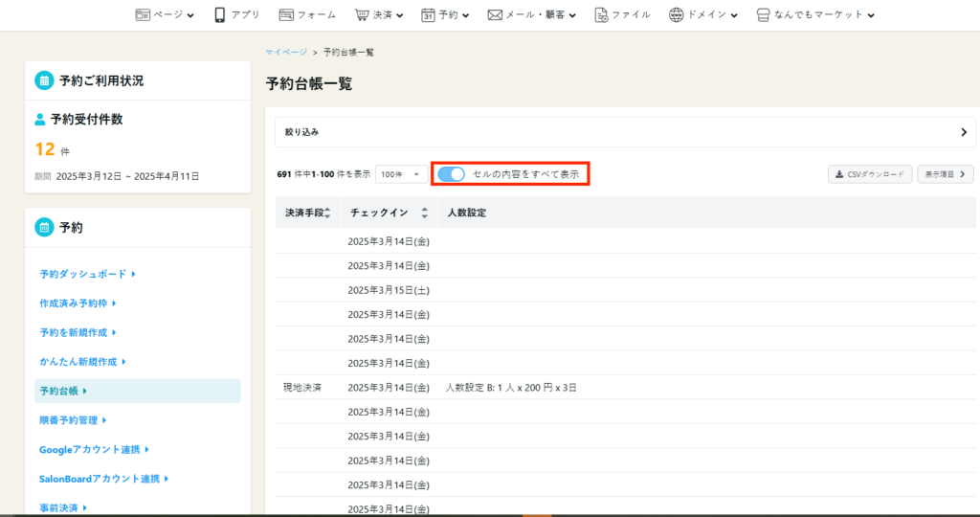Click the page icon in top navigation
980x517 pixels.
click(144, 14)
